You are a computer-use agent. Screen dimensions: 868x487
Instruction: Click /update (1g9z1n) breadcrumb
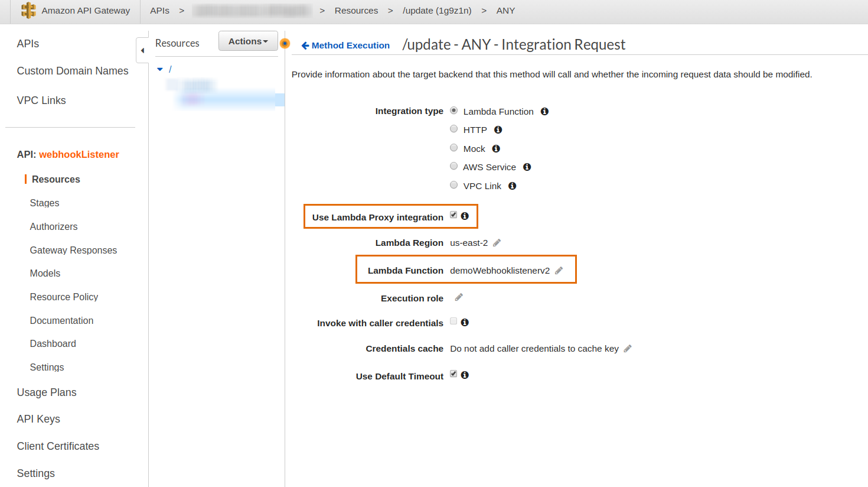point(437,11)
